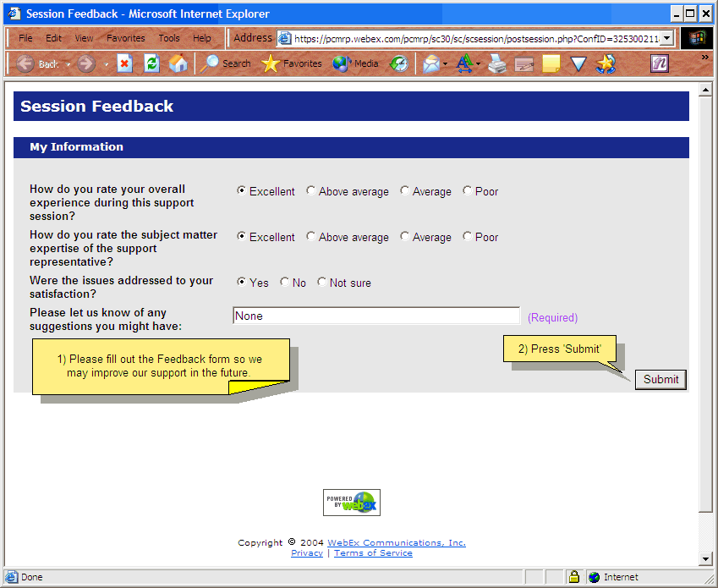718x588 pixels.
Task: Open the View menu
Action: coord(84,38)
